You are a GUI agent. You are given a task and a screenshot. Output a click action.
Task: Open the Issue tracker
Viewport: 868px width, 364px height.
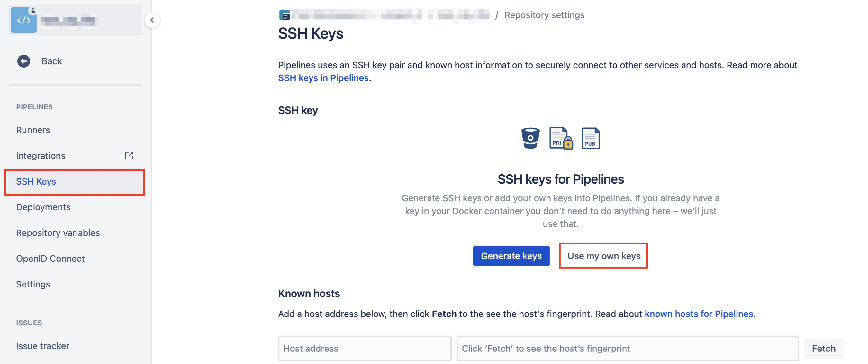point(42,345)
